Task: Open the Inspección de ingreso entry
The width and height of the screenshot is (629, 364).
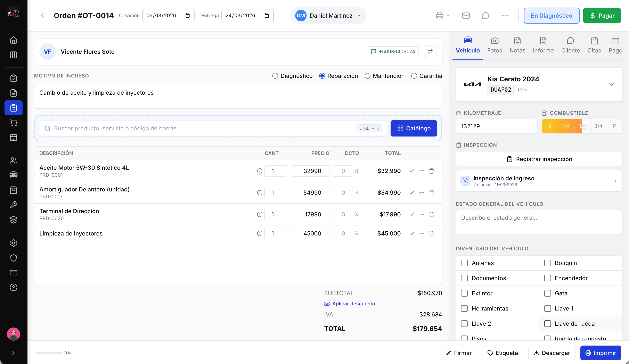Action: coord(539,181)
